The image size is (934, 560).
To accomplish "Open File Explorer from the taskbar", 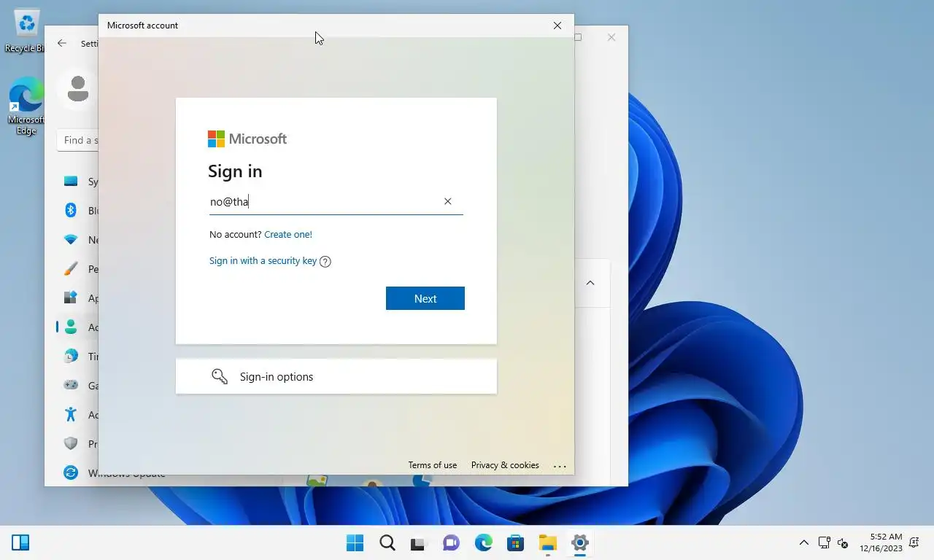I will (x=547, y=542).
